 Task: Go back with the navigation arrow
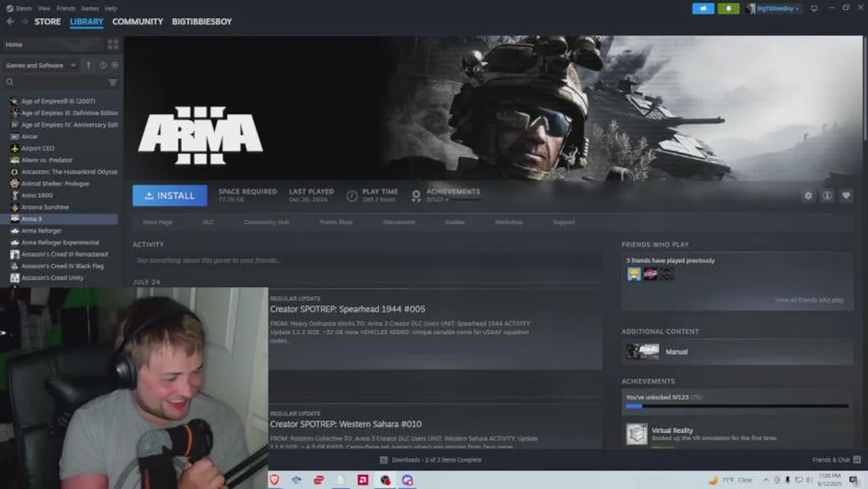point(10,21)
